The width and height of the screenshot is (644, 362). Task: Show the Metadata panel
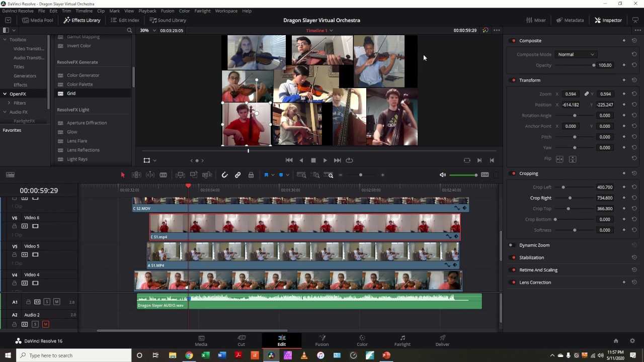pyautogui.click(x=570, y=20)
